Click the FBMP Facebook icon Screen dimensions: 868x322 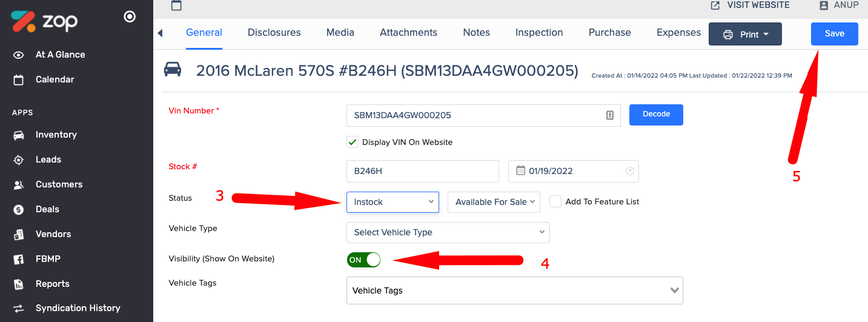coord(19,259)
